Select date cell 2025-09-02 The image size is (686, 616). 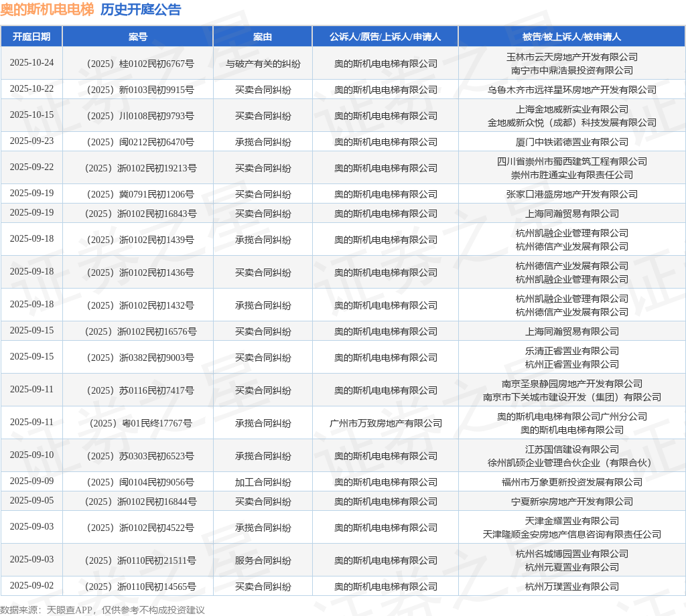pos(32,586)
